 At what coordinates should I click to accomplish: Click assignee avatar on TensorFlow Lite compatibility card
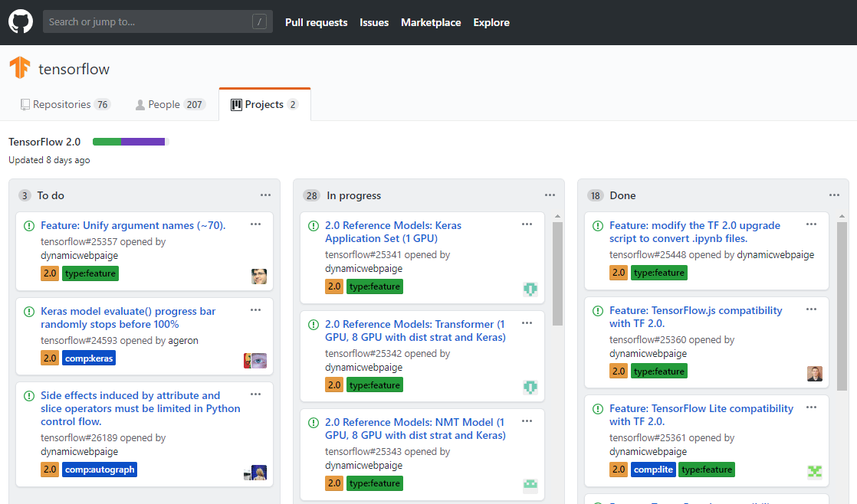click(814, 472)
